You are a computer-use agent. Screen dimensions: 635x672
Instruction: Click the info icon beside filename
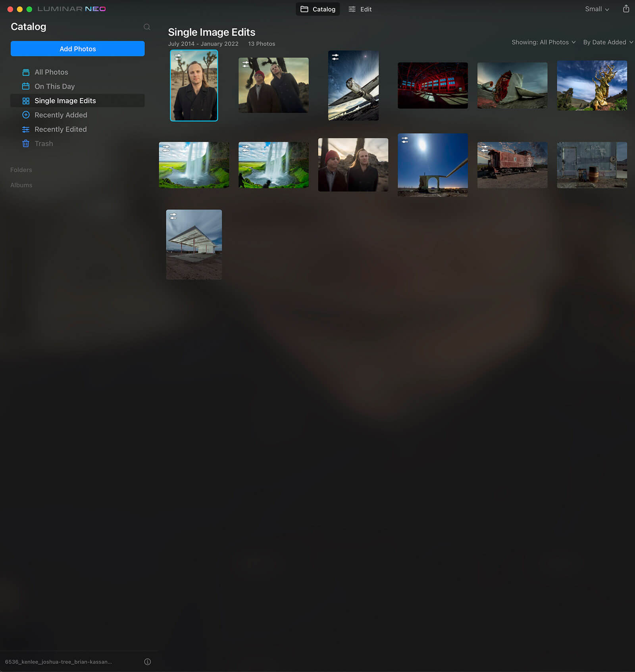tap(147, 662)
